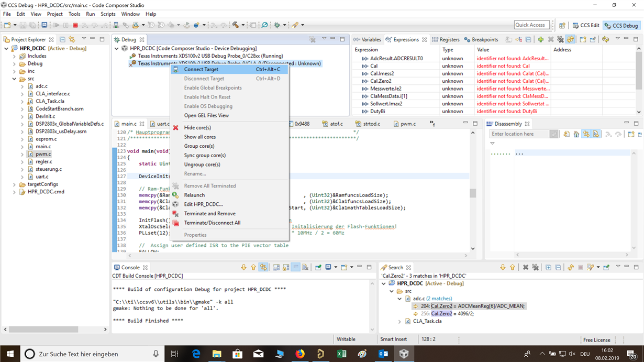Click the red Terminate button in toolbar

click(x=75, y=25)
